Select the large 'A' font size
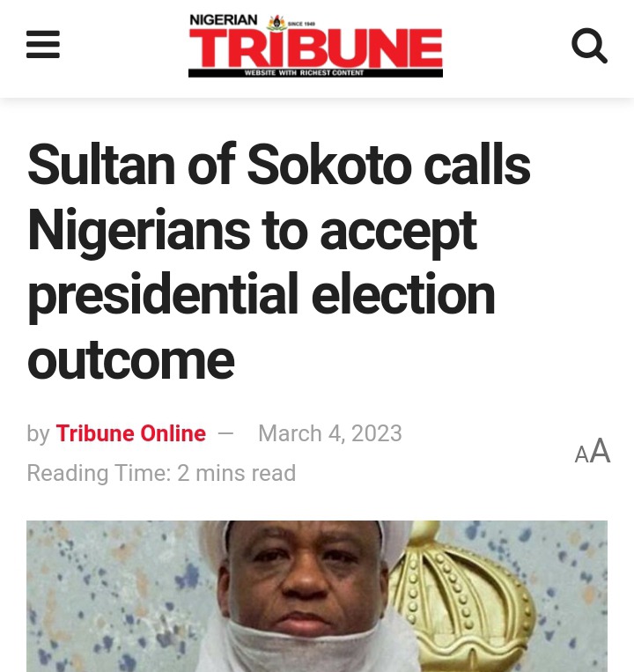The width and height of the screenshot is (634, 672). pyautogui.click(x=600, y=451)
